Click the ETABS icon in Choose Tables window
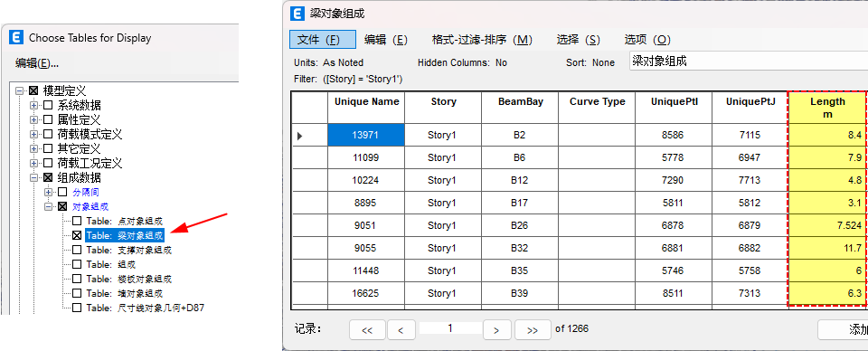This screenshot has height=351, width=868. (16, 38)
